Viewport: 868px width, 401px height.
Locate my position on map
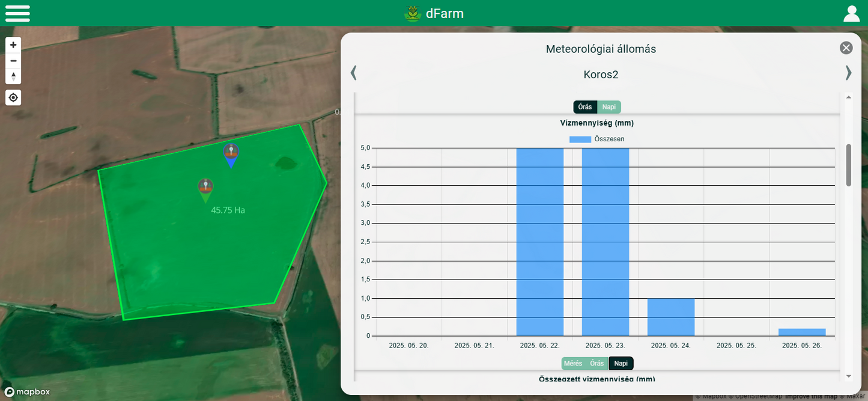[x=13, y=97]
